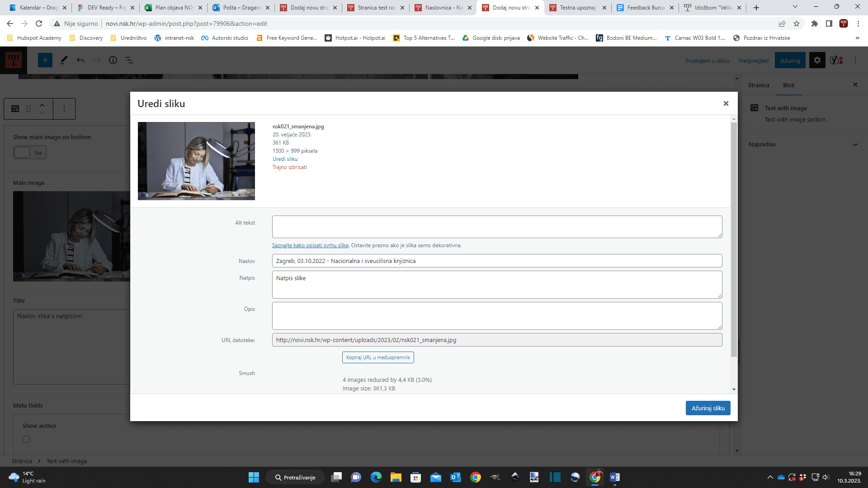This screenshot has width=868, height=488.
Task: Check the Show author checkbox
Action: click(x=26, y=439)
